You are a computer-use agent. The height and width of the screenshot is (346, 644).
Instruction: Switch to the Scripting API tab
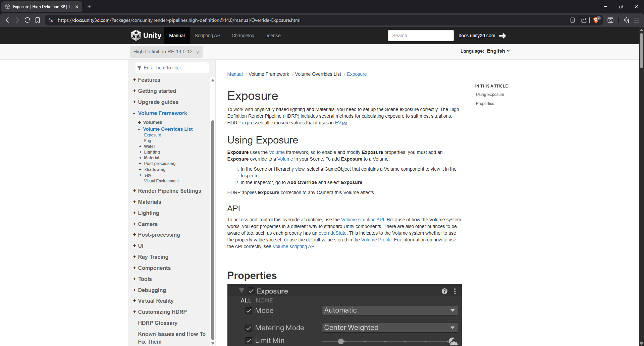click(208, 36)
